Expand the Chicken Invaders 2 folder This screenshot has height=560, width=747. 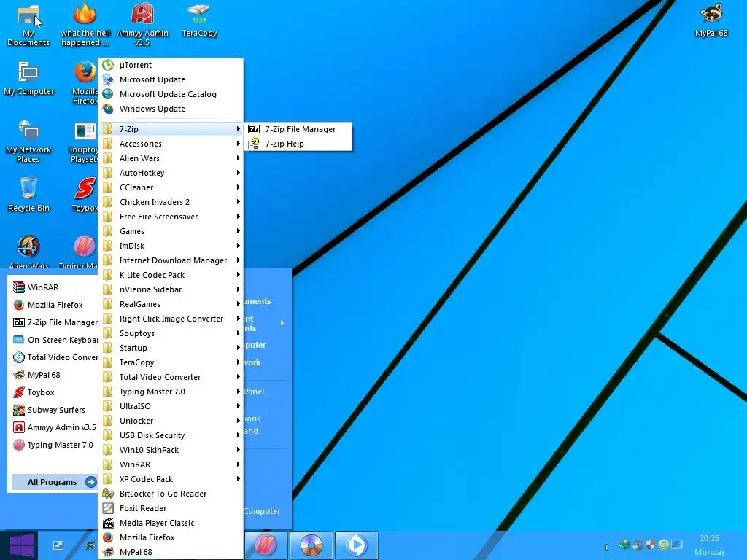(171, 202)
